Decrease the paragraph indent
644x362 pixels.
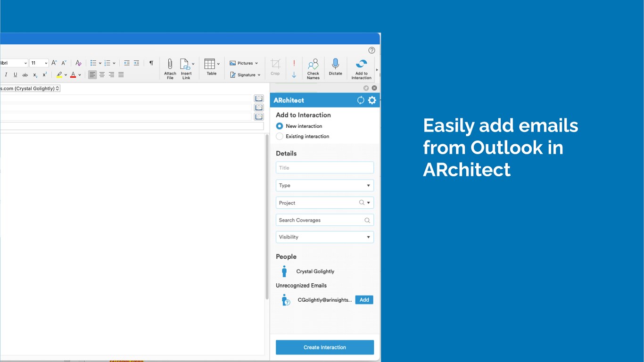127,63
